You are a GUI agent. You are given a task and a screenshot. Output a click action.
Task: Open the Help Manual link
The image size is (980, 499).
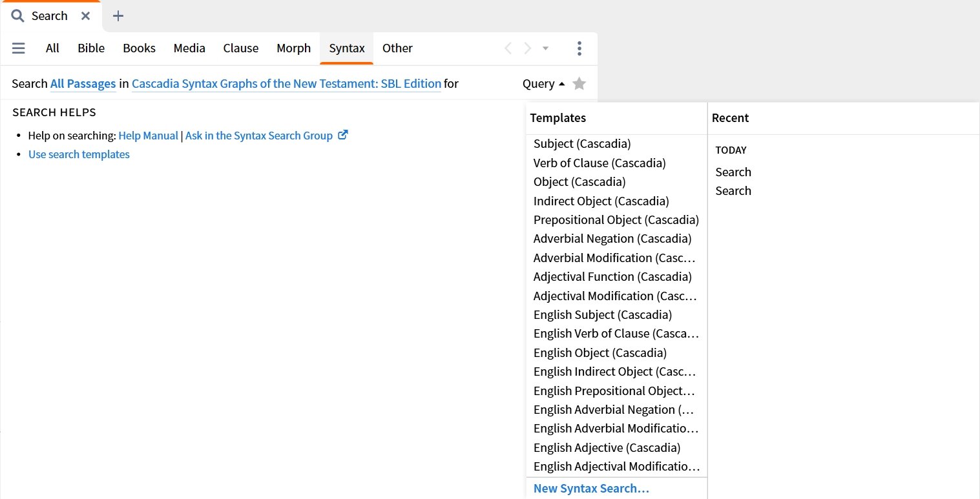click(148, 136)
